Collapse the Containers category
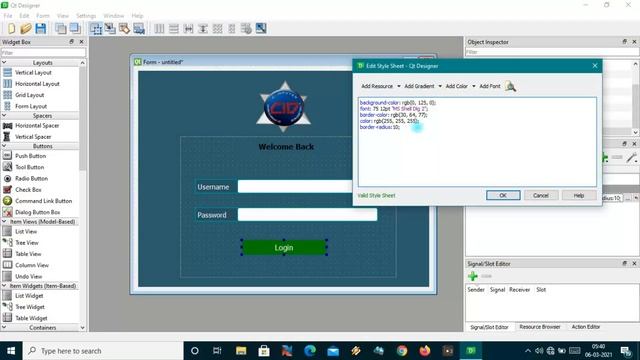The width and height of the screenshot is (640, 360). click(4, 328)
